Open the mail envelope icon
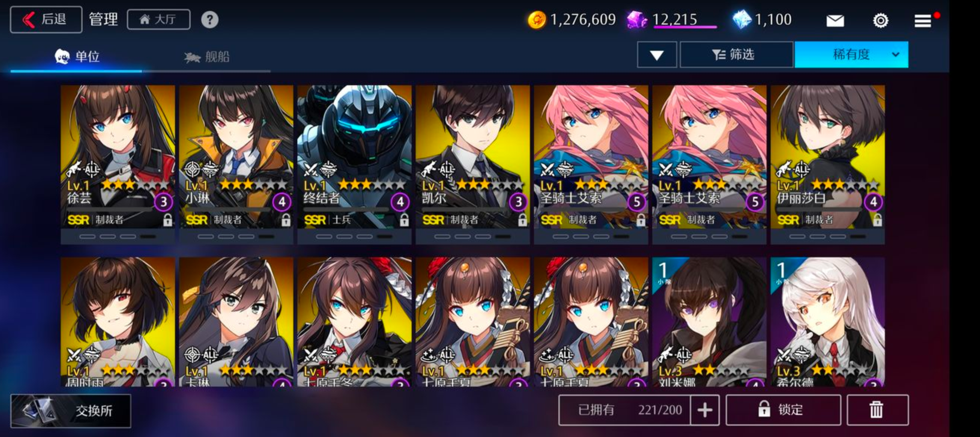 click(835, 20)
